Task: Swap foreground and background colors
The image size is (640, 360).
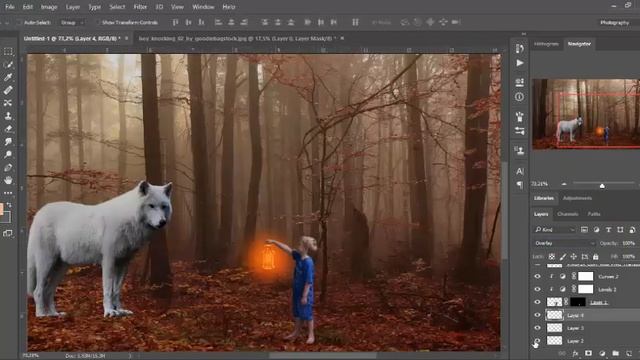Action: [9, 205]
